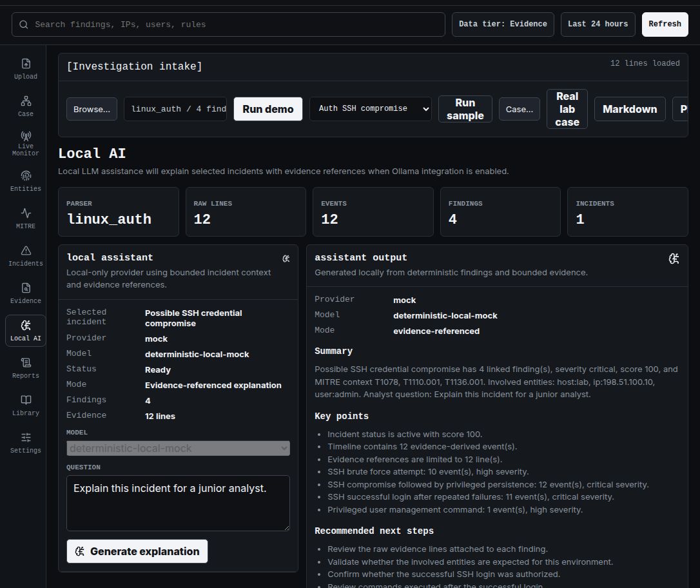Open the Data tier: Evidence selector
The height and width of the screenshot is (588, 700).
tap(503, 24)
